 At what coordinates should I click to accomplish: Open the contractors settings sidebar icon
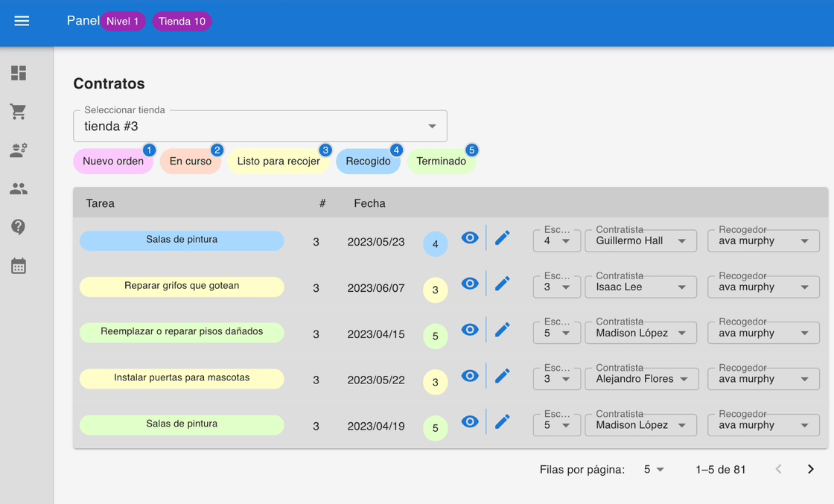tap(19, 150)
